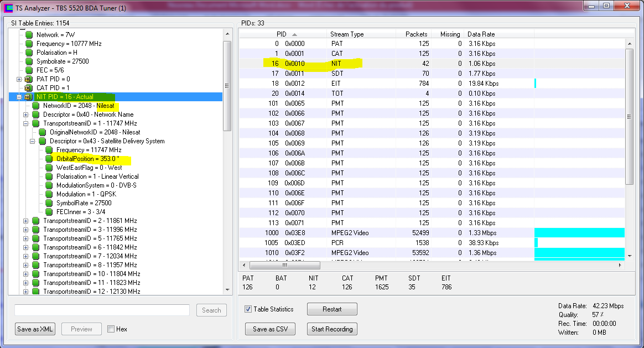This screenshot has width=644, height=348.
Task: Click the TS Analyzer title bar icon
Action: pos(8,8)
